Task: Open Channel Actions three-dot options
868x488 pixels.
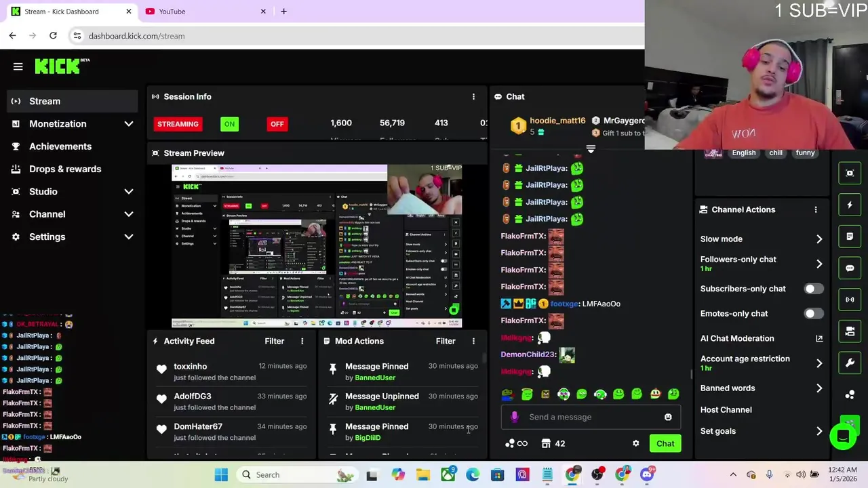Action: [x=816, y=209]
